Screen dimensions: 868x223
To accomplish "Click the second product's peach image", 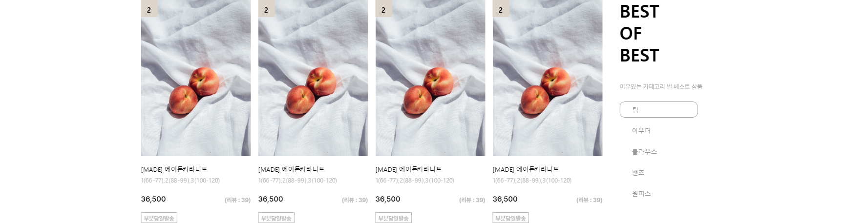I will (313, 78).
